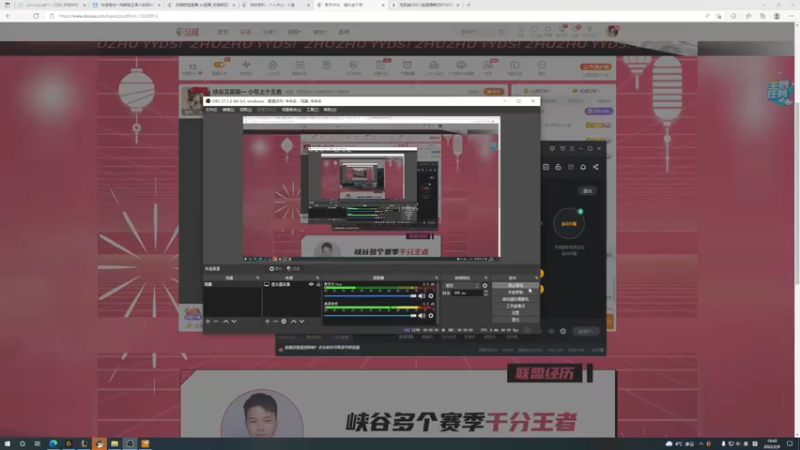Screen dimensions: 800x450
Task: Open Windows Start menu
Action: click(7, 443)
